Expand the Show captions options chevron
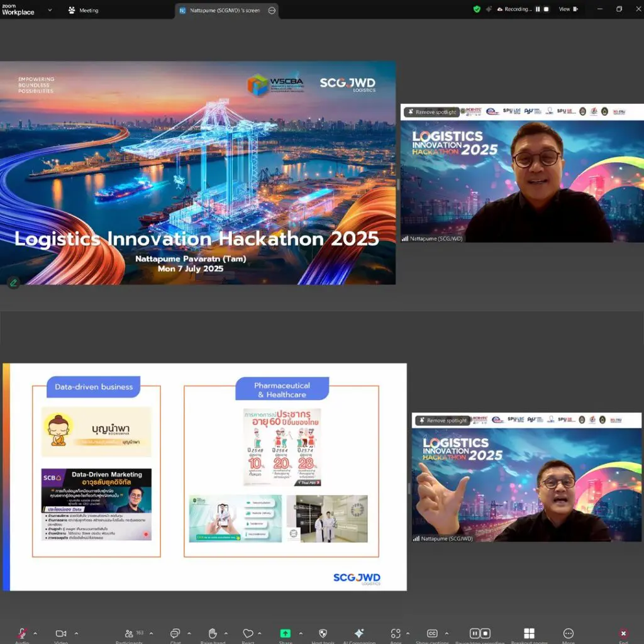The width and height of the screenshot is (644, 644). pyautogui.click(x=447, y=633)
